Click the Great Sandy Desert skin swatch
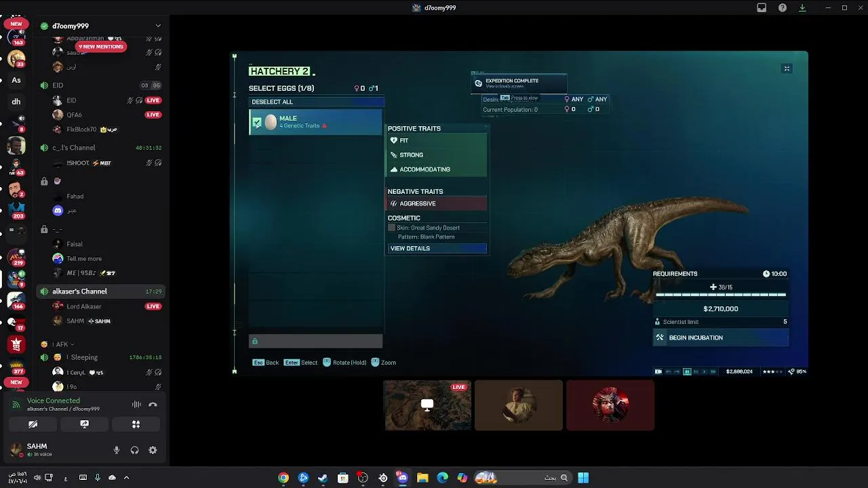Screen dimensions: 868x488 pyautogui.click(x=391, y=228)
